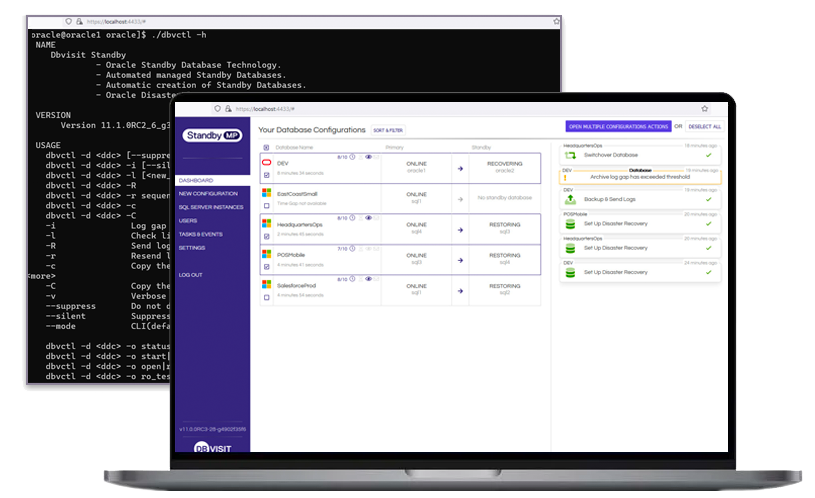Click the Switchover Database green arrows icon
Viewport: 815px width, 498px height.
pyautogui.click(x=570, y=155)
